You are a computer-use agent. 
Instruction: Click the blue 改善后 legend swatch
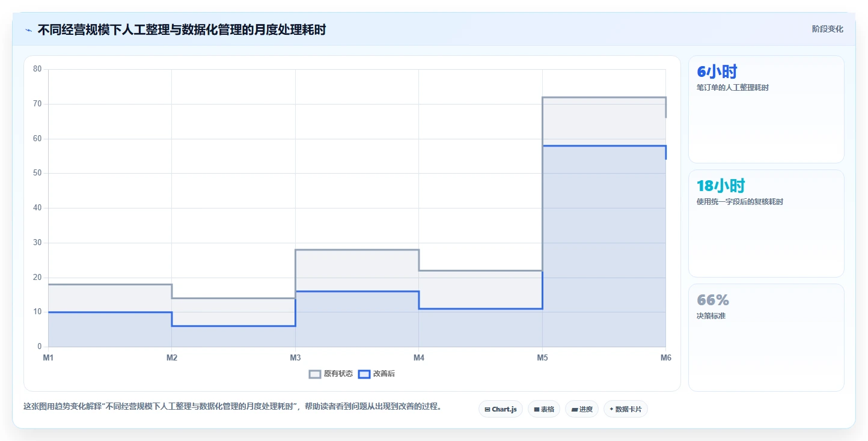(x=364, y=374)
